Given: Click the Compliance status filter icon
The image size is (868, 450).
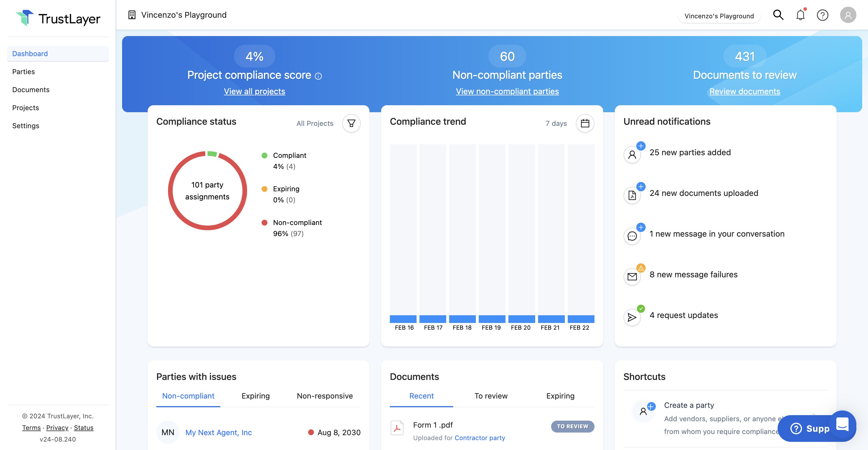Looking at the screenshot, I should [351, 123].
